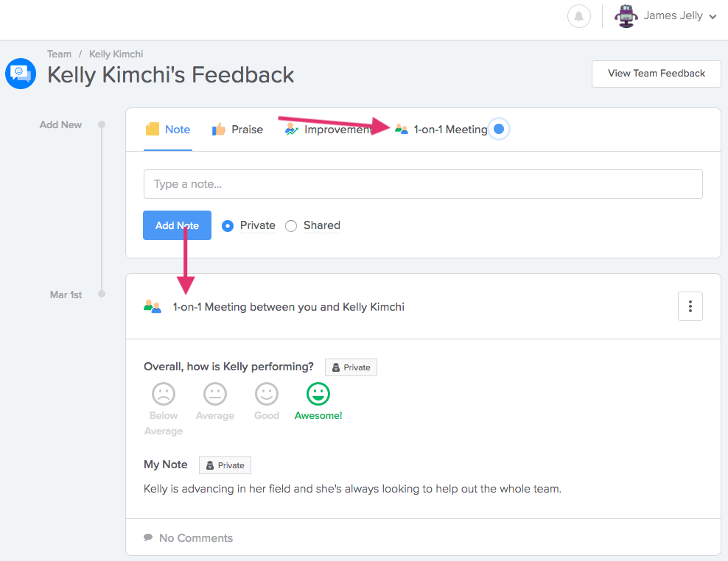
Task: Switch to the Improvement tab
Action: pyautogui.click(x=328, y=130)
